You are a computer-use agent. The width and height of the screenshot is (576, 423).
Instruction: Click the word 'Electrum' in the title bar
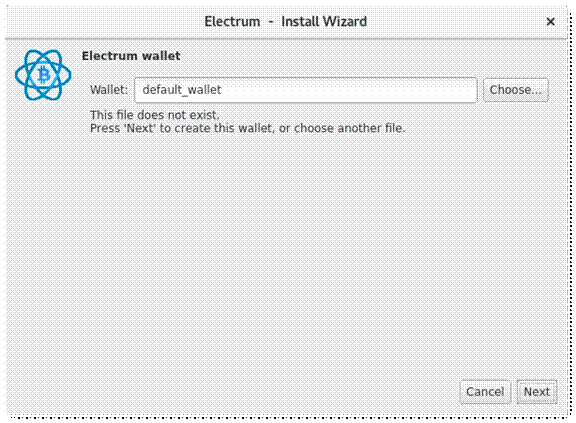pos(232,21)
